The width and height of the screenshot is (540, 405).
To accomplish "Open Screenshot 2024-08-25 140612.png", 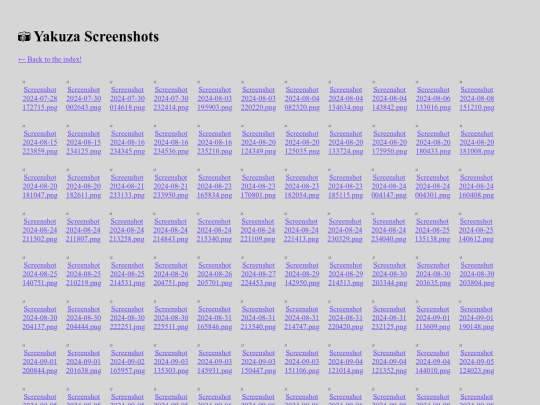I will pos(476,230).
